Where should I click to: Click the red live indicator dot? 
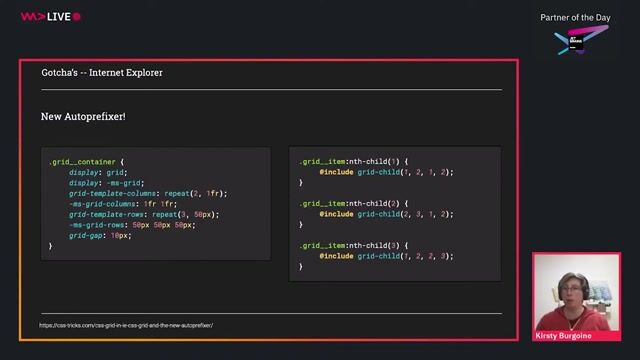(76, 17)
